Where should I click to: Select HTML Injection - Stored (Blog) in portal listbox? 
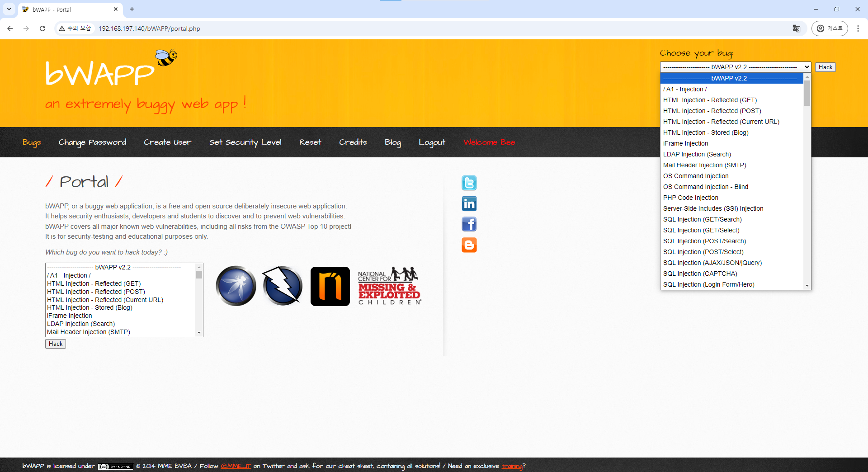121,307
